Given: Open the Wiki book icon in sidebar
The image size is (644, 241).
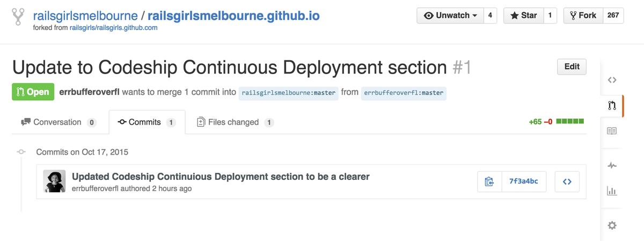Looking at the screenshot, I should pyautogui.click(x=612, y=131).
